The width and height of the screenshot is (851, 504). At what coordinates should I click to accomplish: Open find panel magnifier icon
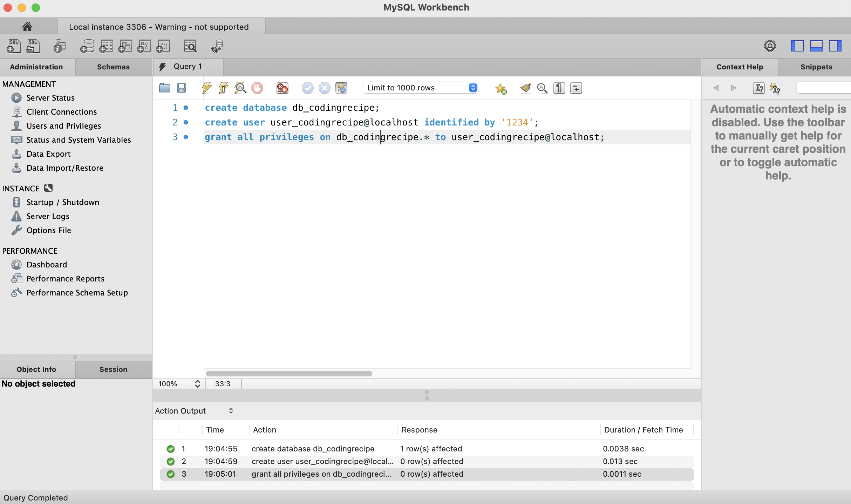coord(542,88)
